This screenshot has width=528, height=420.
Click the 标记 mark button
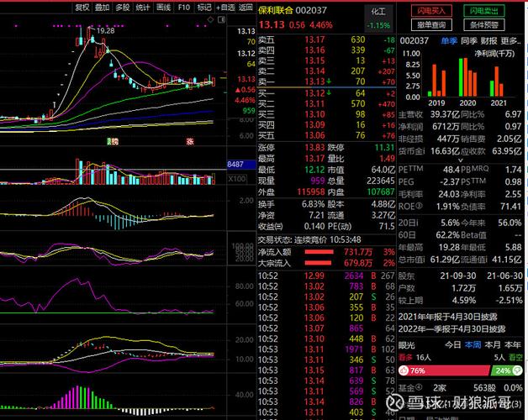(x=204, y=8)
